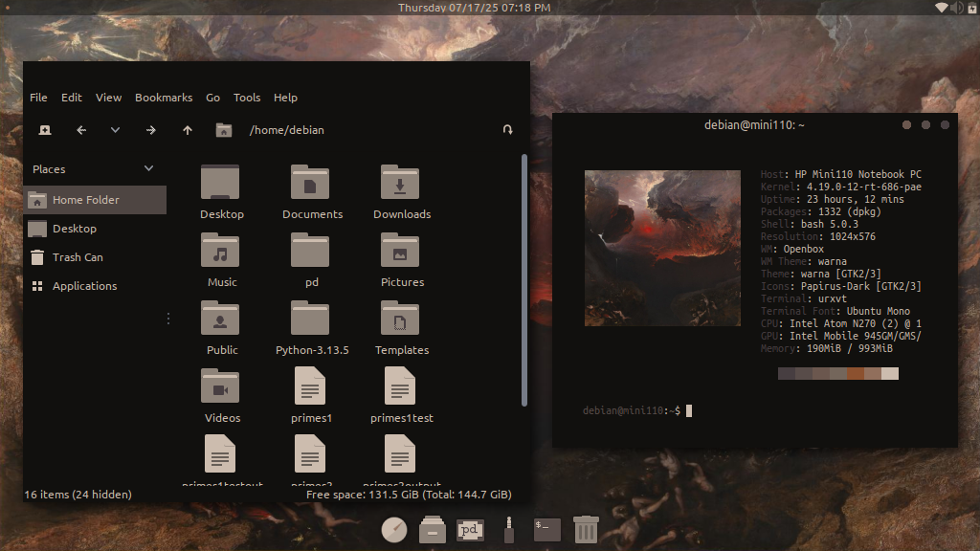Open a new tab using the toolbar icon
This screenshot has width=980, height=551.
(45, 130)
